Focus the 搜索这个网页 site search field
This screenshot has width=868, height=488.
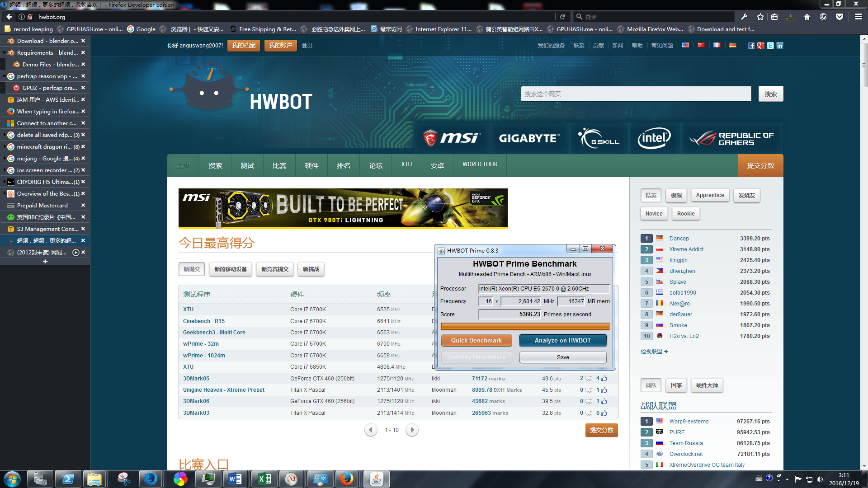636,94
